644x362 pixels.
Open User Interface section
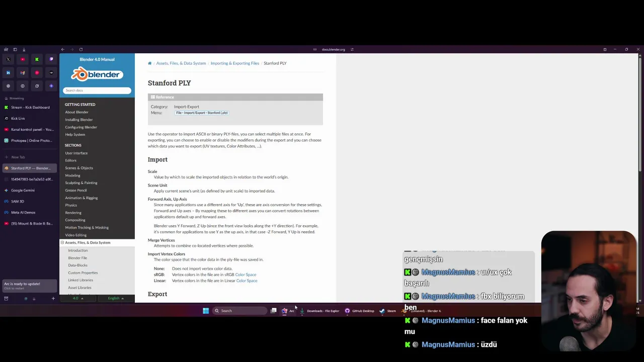tap(76, 153)
